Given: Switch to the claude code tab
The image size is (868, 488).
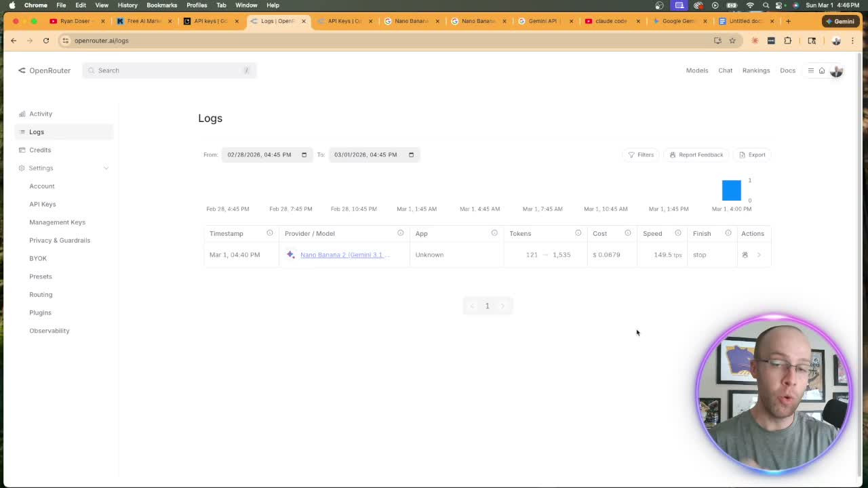Looking at the screenshot, I should 611,21.
